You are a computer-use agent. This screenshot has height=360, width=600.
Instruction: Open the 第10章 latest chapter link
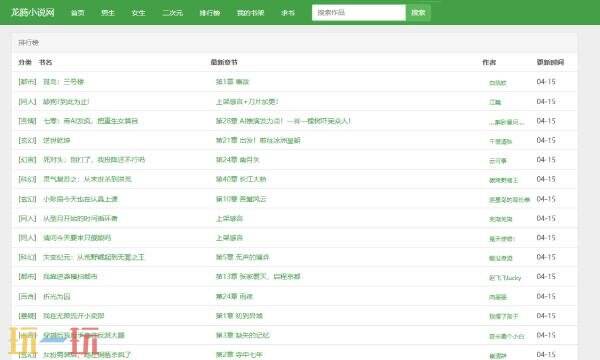(241, 199)
